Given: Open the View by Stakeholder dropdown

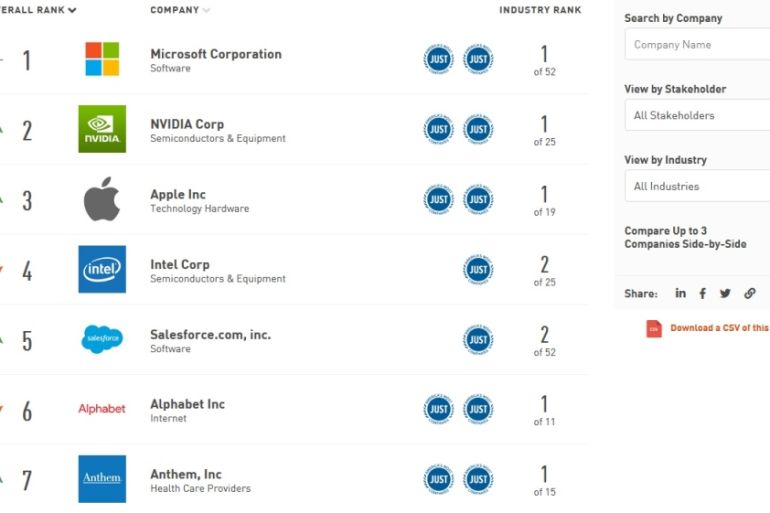Looking at the screenshot, I should tap(697, 115).
